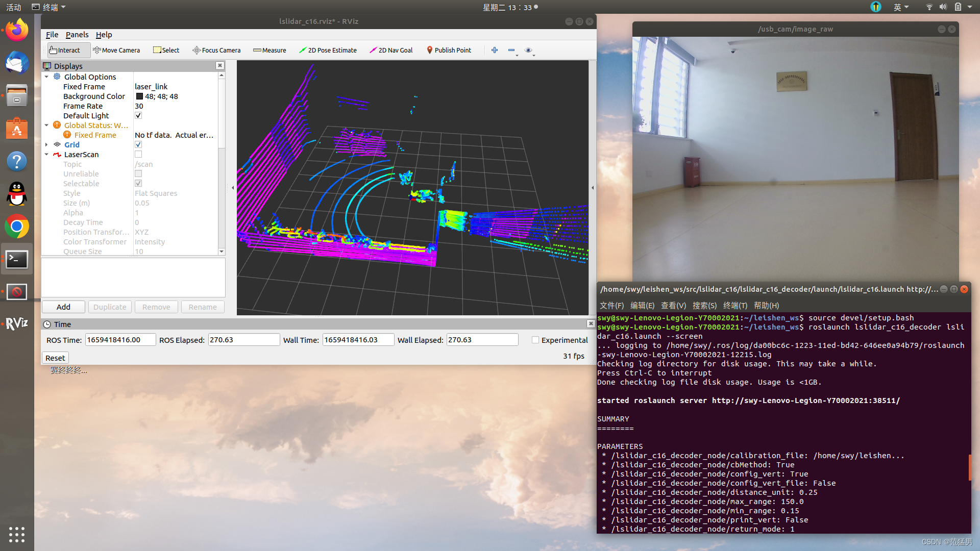Screen dimensions: 980x551
Task: Click the Wall Elapsed field
Action: [482, 340]
